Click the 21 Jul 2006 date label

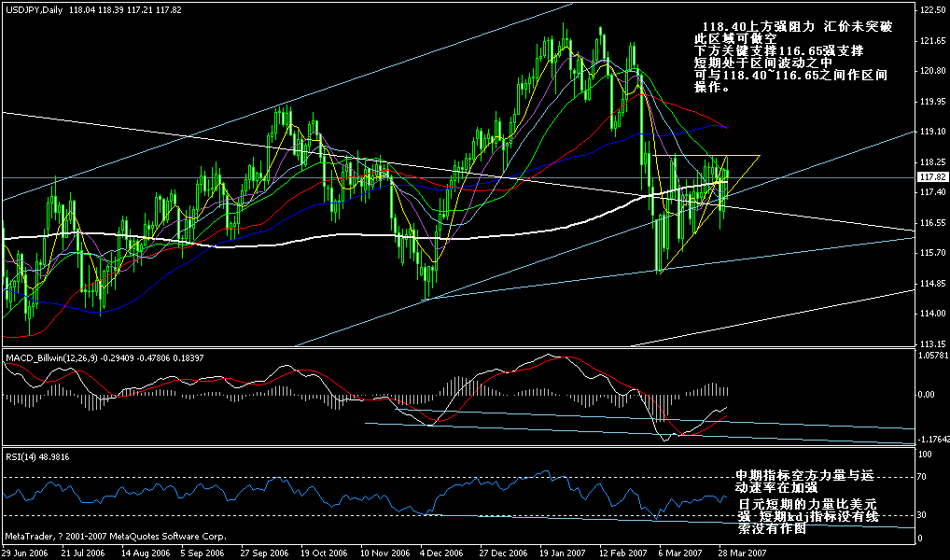[x=85, y=553]
